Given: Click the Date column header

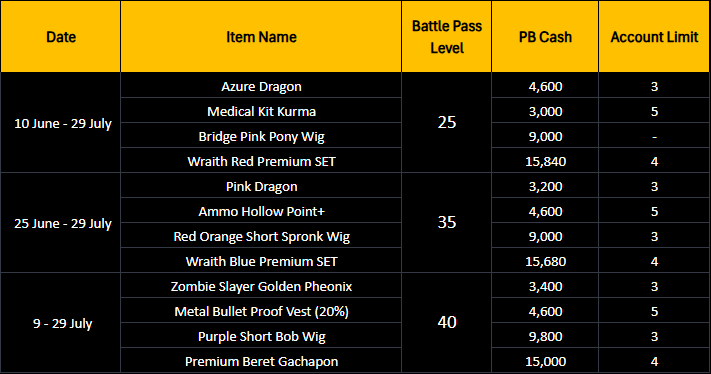Looking at the screenshot, I should pos(61,37).
